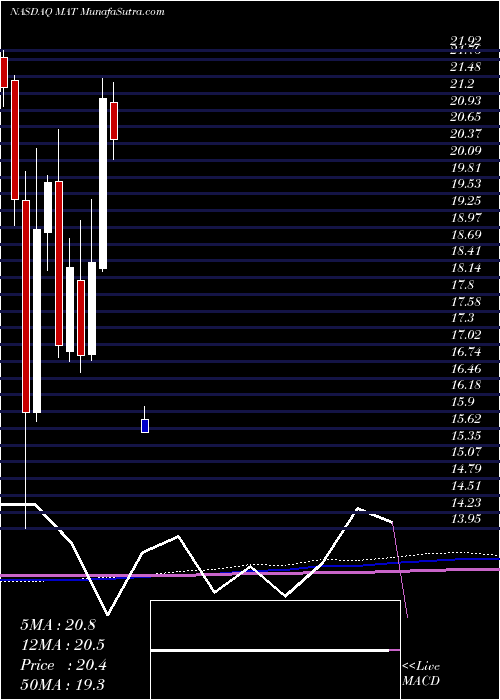Select the last red candlestick near 20.65

(x=114, y=121)
